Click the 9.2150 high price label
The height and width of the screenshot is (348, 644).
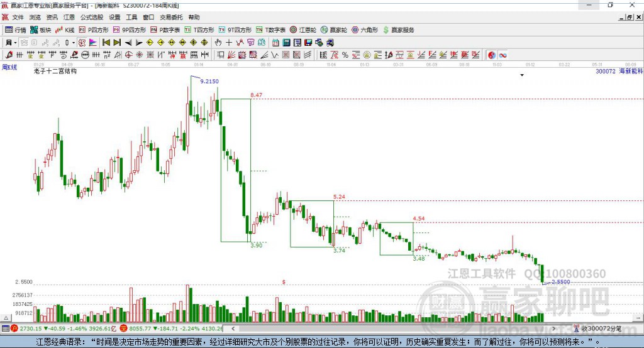point(209,81)
